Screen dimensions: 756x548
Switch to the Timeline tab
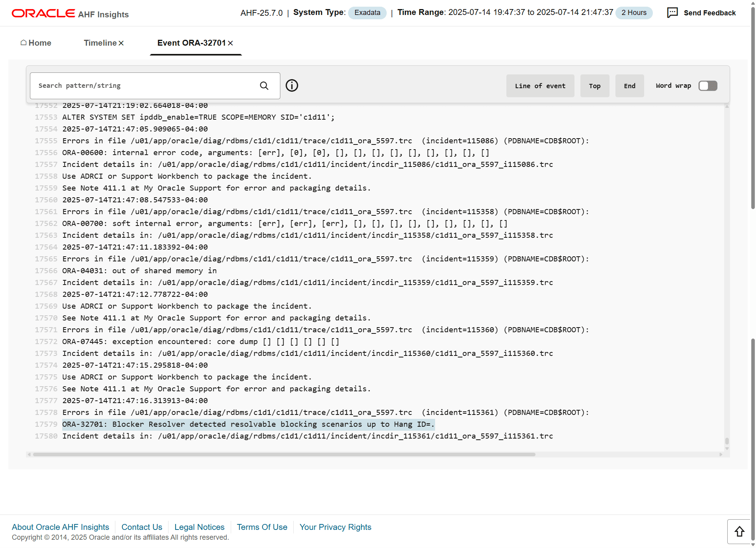pyautogui.click(x=100, y=43)
